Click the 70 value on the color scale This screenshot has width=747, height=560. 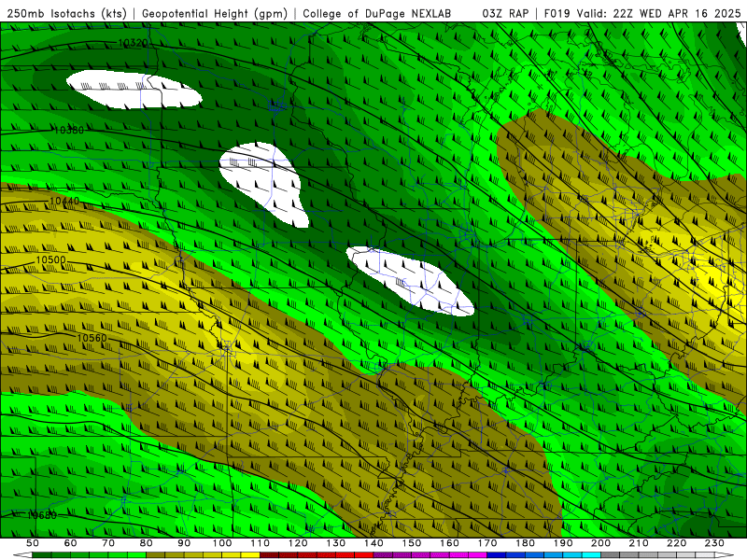click(108, 543)
